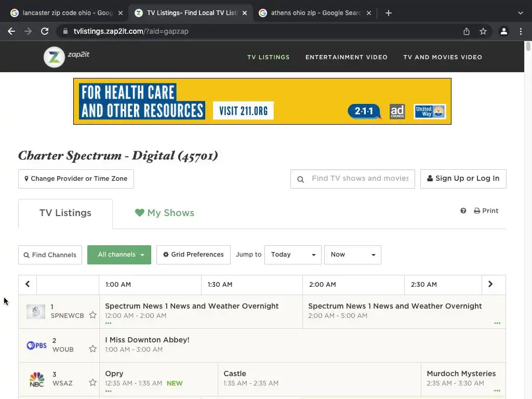Click the Visit 211.org banner ad

coord(262,101)
